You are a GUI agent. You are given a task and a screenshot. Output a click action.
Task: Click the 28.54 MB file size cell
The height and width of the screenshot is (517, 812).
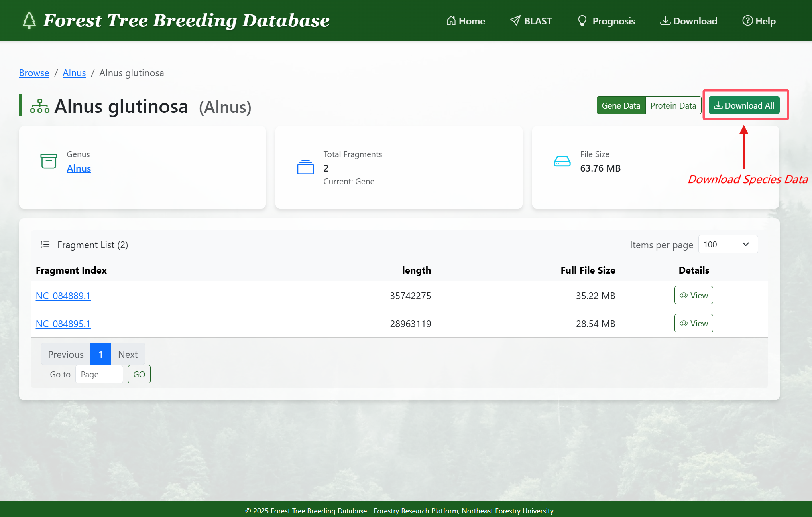[x=596, y=324]
